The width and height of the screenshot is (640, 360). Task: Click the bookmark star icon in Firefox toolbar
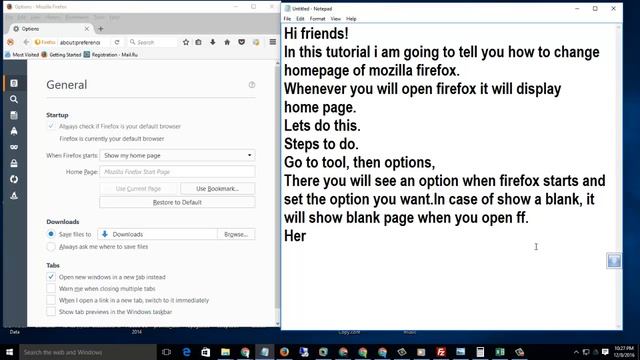coord(186,42)
